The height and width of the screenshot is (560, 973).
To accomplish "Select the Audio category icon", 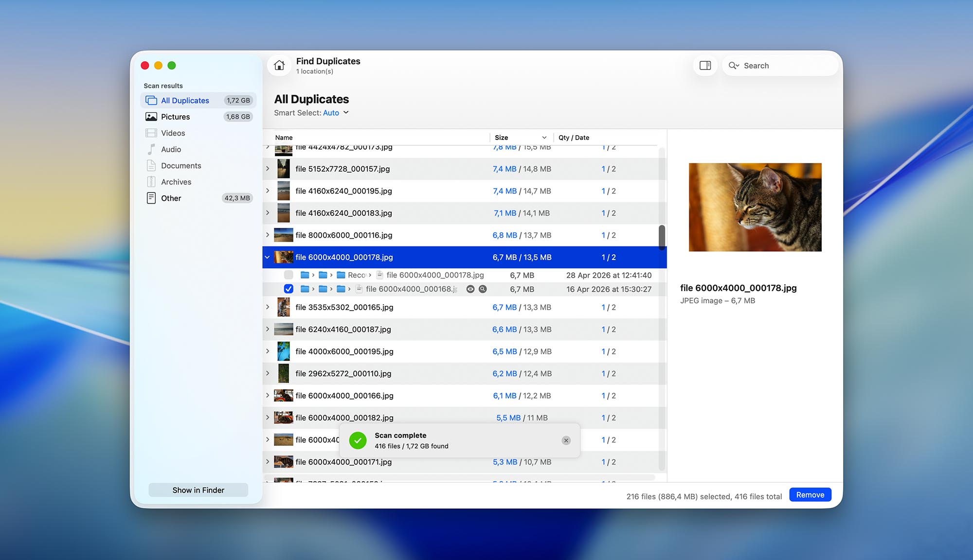I will 150,149.
